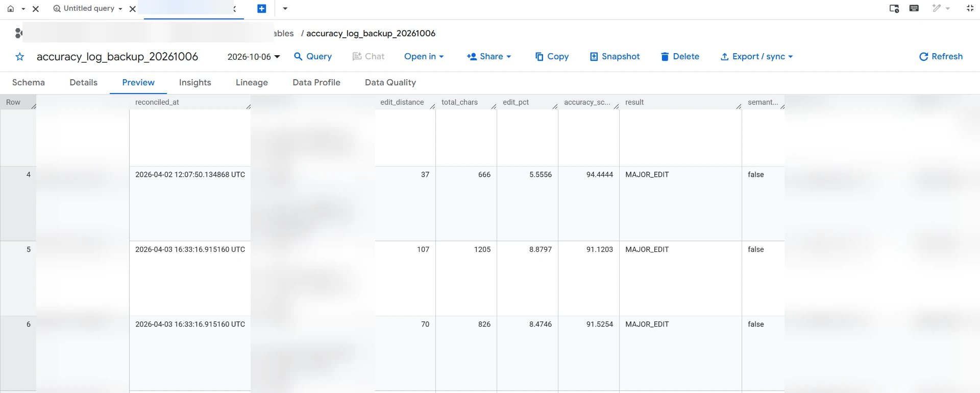
Task: Expand the Share dropdown
Action: [489, 57]
